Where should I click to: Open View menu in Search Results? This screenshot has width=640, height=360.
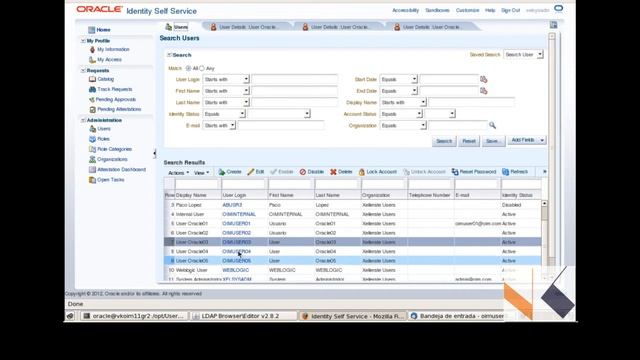point(201,173)
